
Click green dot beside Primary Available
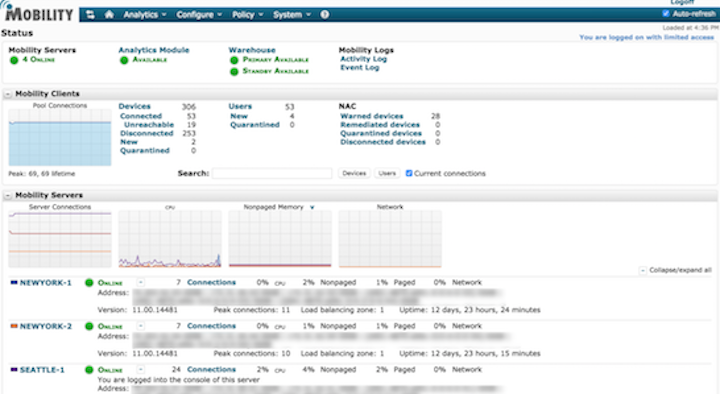point(234,60)
